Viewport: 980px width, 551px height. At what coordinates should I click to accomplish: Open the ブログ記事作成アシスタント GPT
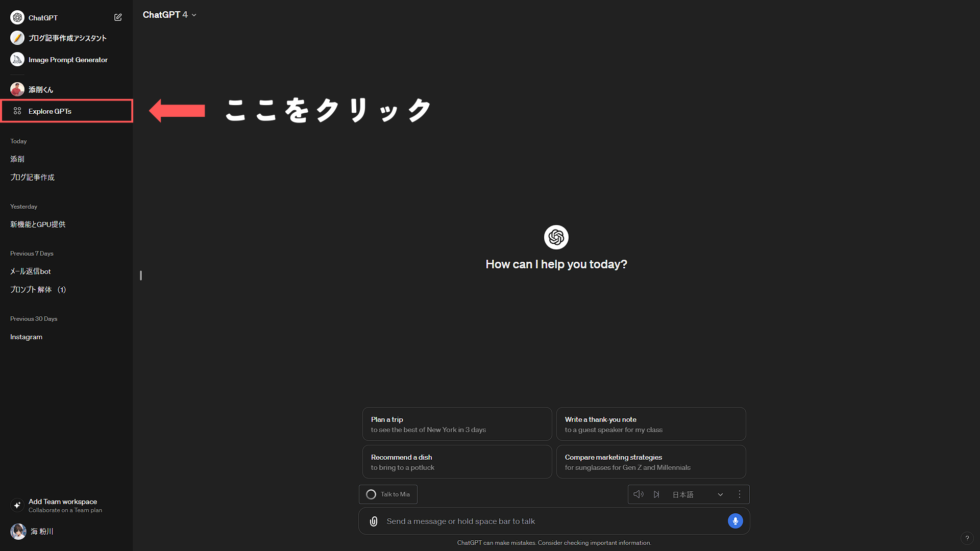point(67,38)
